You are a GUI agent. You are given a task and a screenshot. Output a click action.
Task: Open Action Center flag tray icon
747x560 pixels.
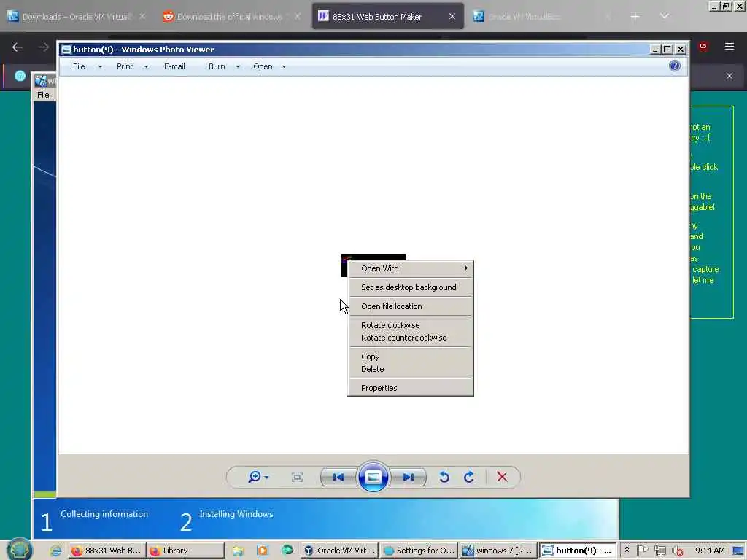point(642,551)
